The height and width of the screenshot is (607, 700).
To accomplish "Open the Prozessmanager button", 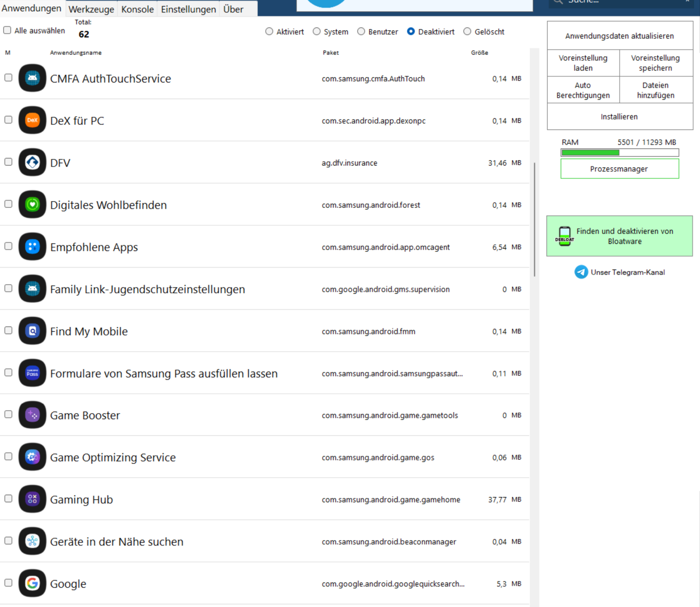I will (619, 169).
